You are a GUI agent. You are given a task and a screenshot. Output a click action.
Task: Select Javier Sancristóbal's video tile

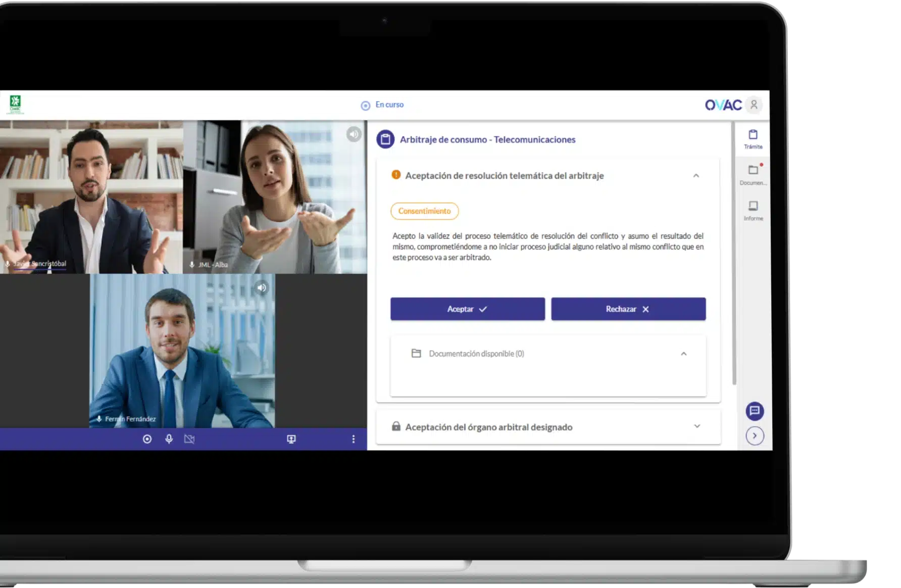pyautogui.click(x=91, y=197)
